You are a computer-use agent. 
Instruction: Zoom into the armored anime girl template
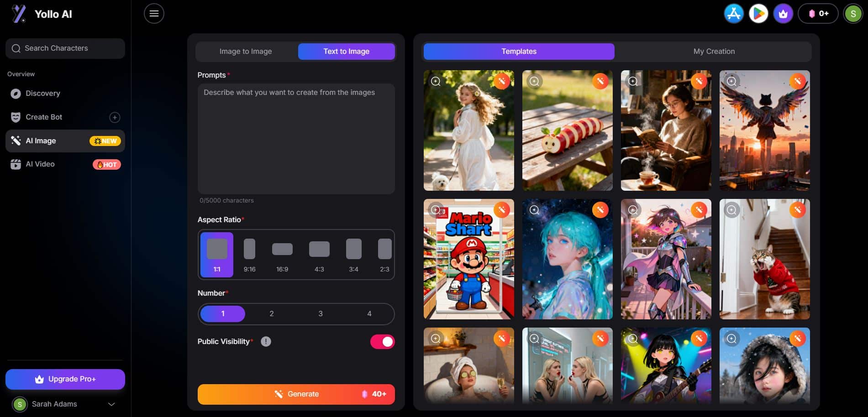633,210
